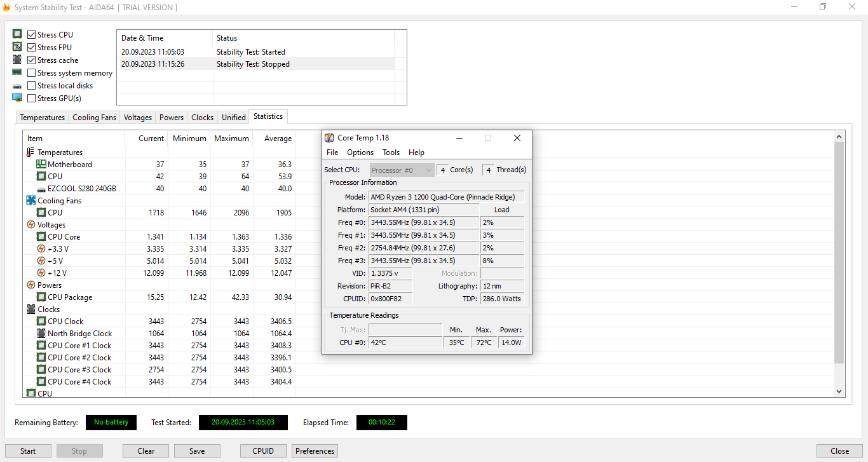This screenshot has width=868, height=462.
Task: Open the Tools menu in Core Temp
Action: [x=391, y=153]
